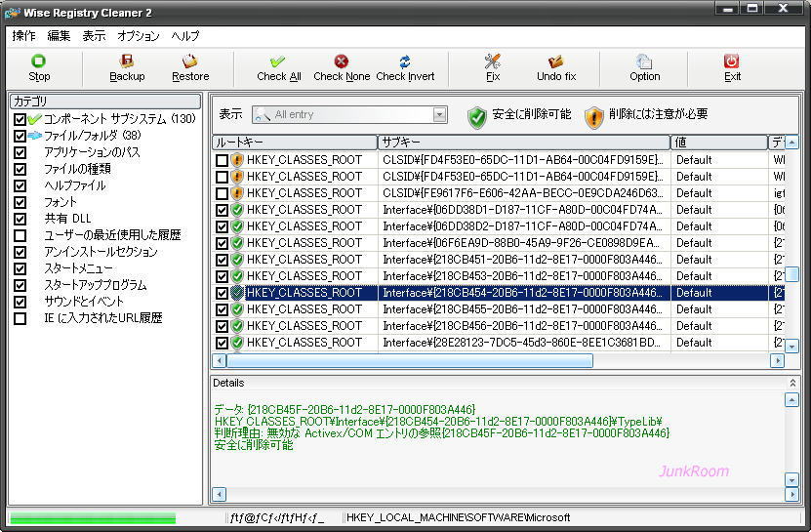The height and width of the screenshot is (532, 811).
Task: Toggle アプリケーションのパス checkbox
Action: pos(20,152)
